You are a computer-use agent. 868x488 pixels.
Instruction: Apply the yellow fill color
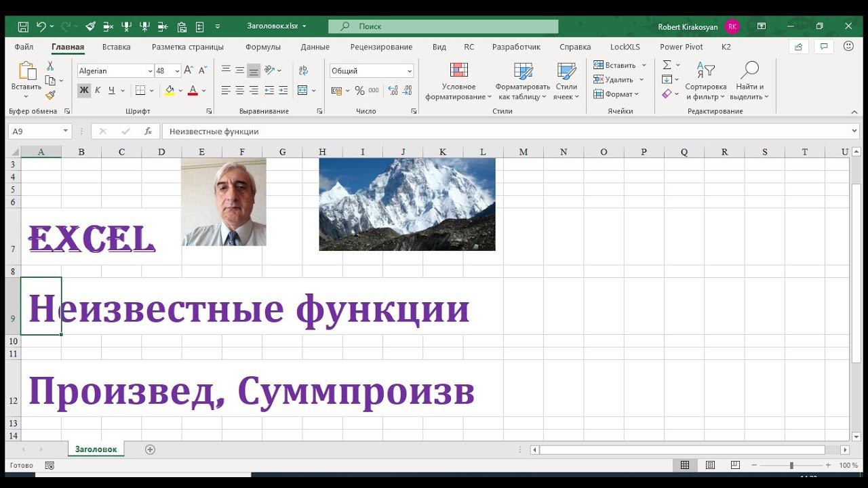[x=170, y=90]
